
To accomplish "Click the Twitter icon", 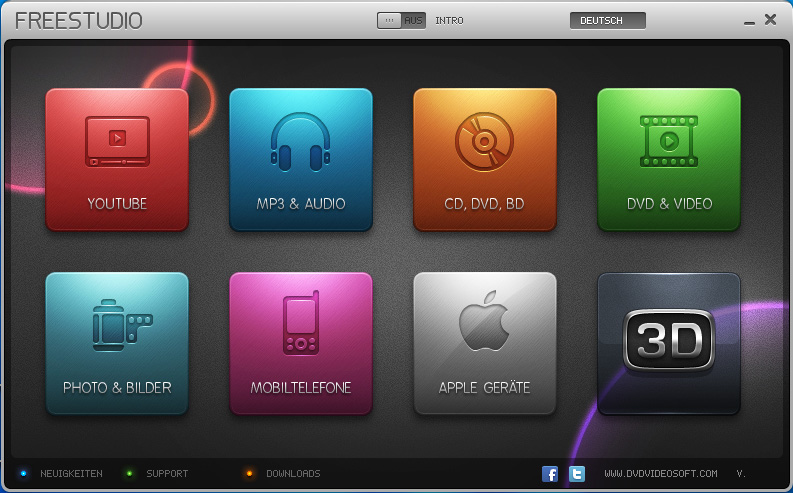I will (577, 474).
